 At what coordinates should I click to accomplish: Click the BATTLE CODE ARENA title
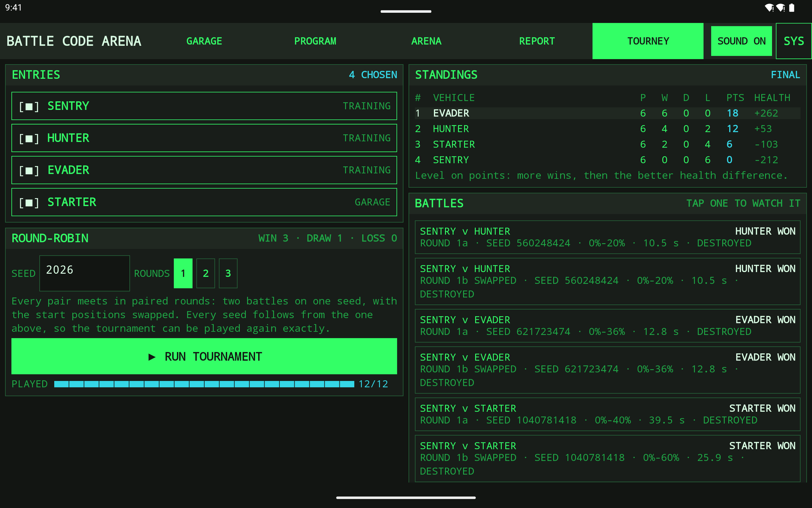coord(74,41)
